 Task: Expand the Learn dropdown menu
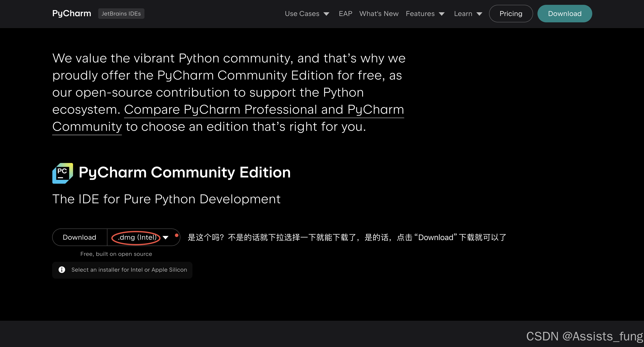point(468,14)
